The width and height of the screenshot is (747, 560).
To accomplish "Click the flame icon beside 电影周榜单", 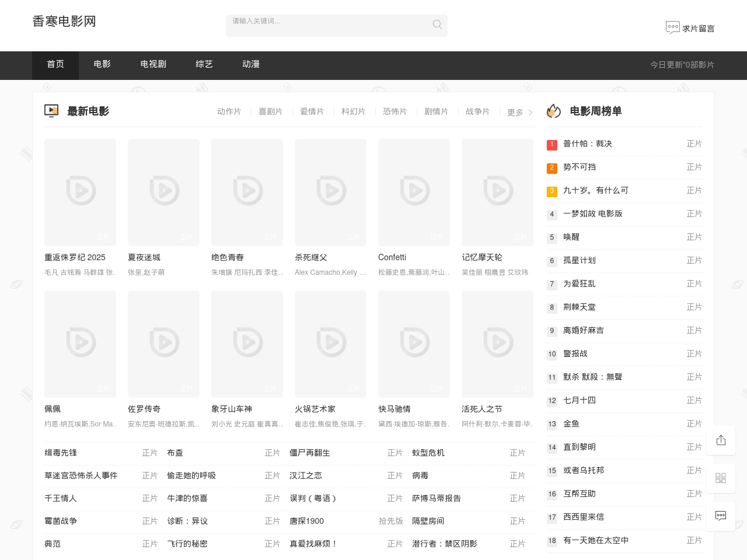I will pyautogui.click(x=554, y=111).
